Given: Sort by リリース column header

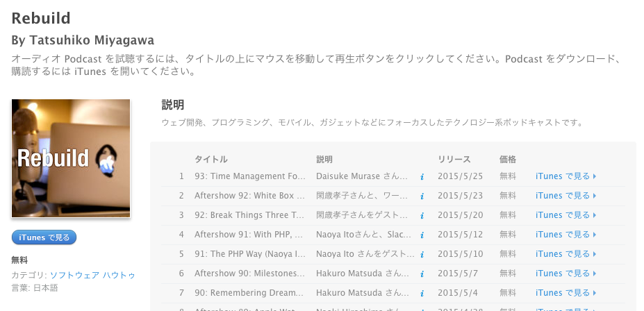Looking at the screenshot, I should tap(454, 159).
